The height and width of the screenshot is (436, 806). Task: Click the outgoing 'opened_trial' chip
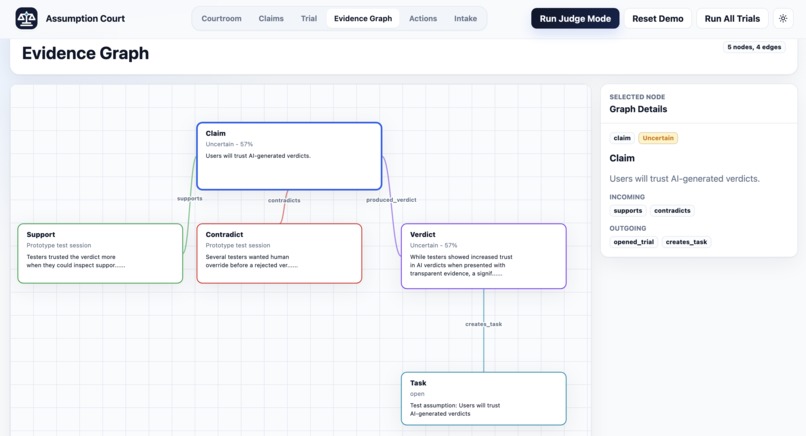pos(634,242)
